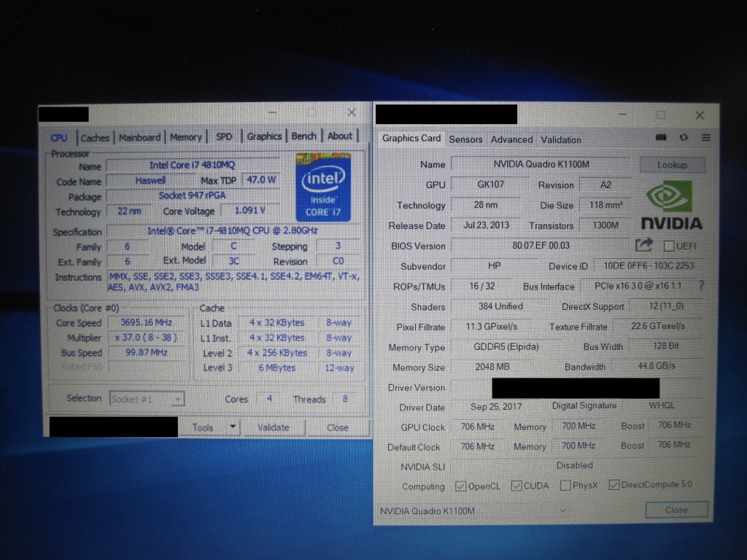Click Close button in the CPU-Z window

[338, 427]
